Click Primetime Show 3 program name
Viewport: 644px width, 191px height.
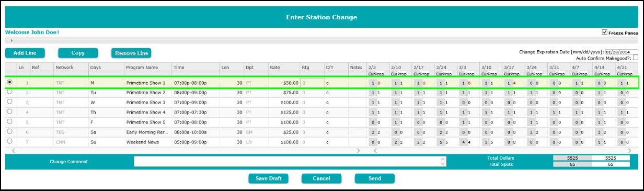pos(145,103)
